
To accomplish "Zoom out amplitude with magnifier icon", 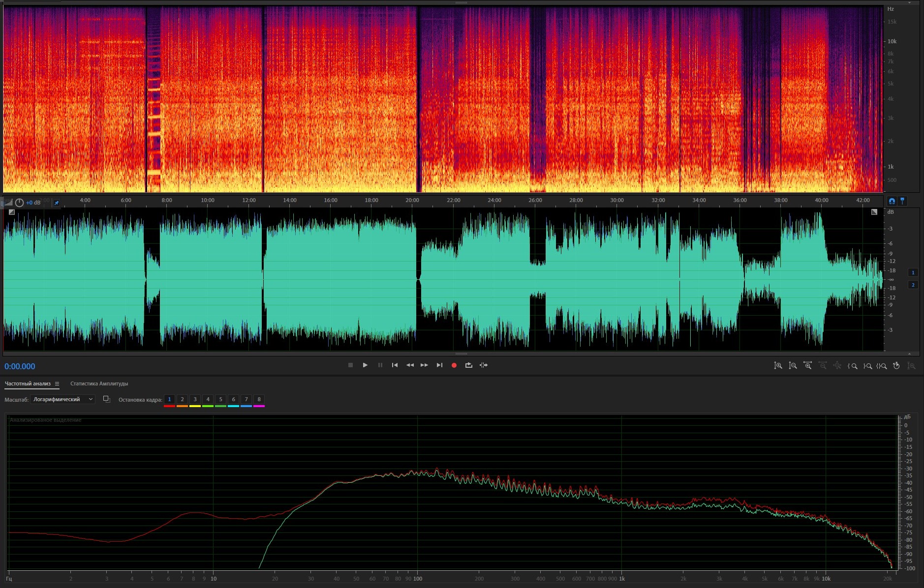I will (793, 366).
